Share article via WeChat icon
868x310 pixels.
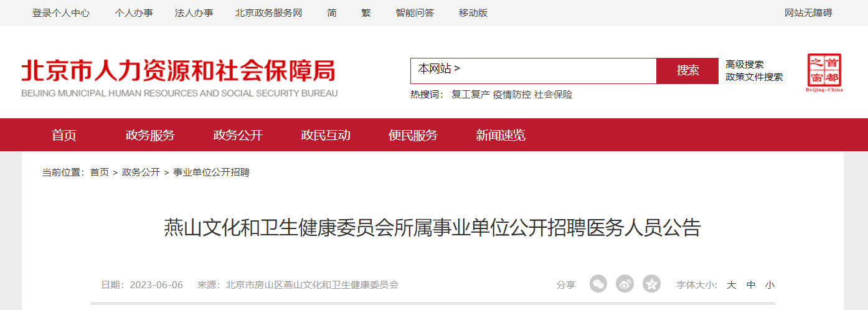[598, 284]
